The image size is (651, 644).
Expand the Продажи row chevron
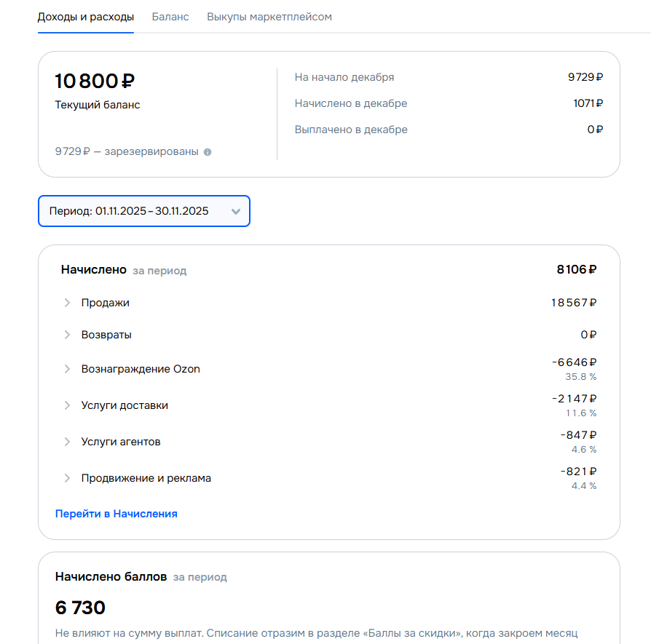pyautogui.click(x=67, y=303)
